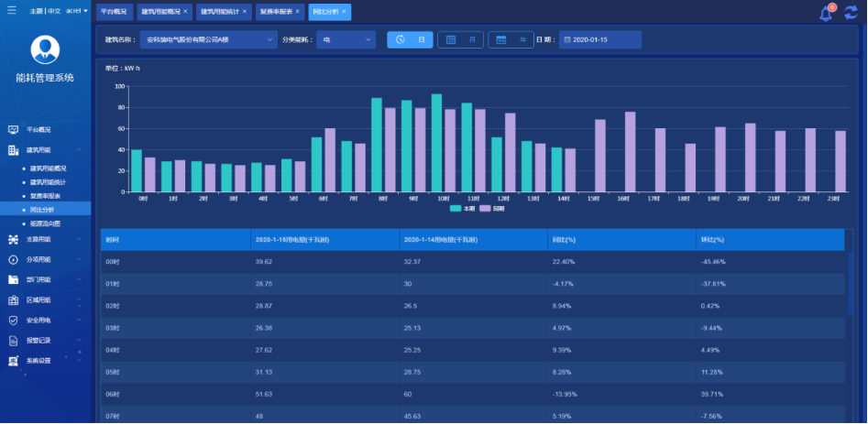Click the 安全用电 shield icon
Viewport: 868px width, 424px height.
13,321
